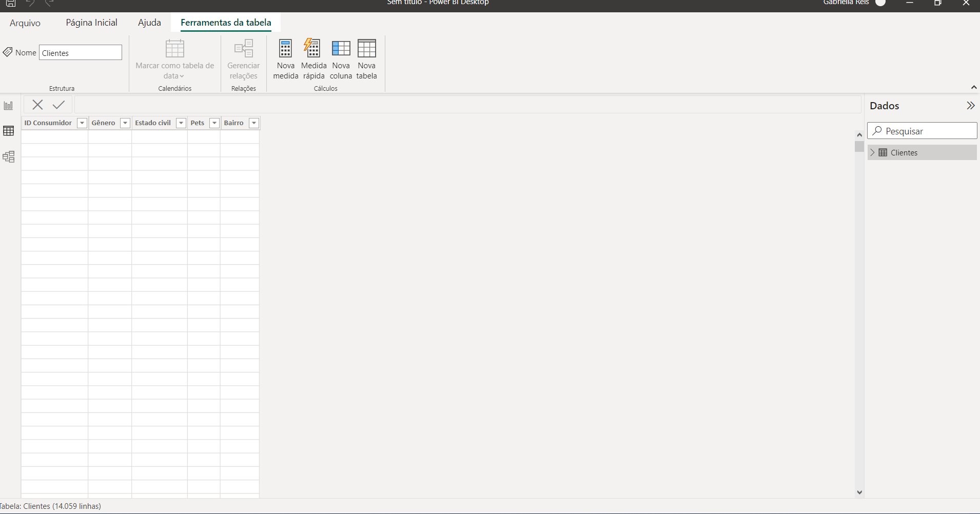Click the Undo arrow in the title bar

coord(30,3)
